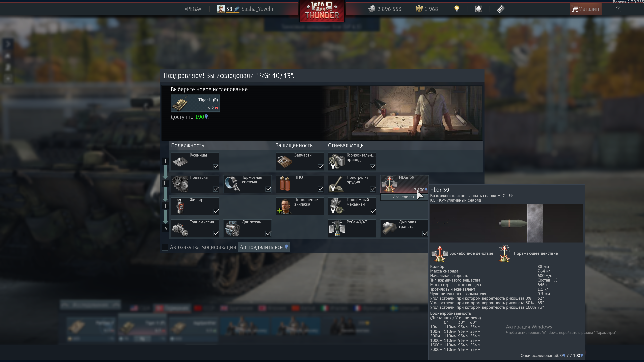
Task: Click Исследовать button under Hl.Gr 39
Action: (404, 197)
